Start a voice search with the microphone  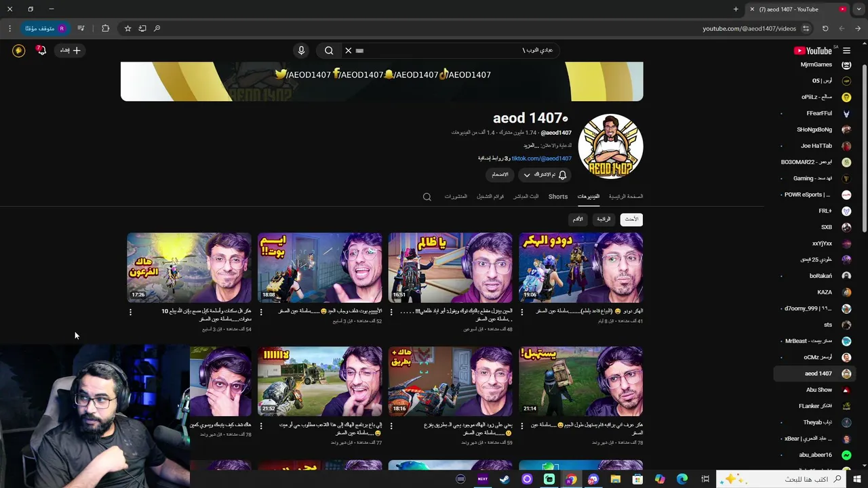[x=302, y=51]
